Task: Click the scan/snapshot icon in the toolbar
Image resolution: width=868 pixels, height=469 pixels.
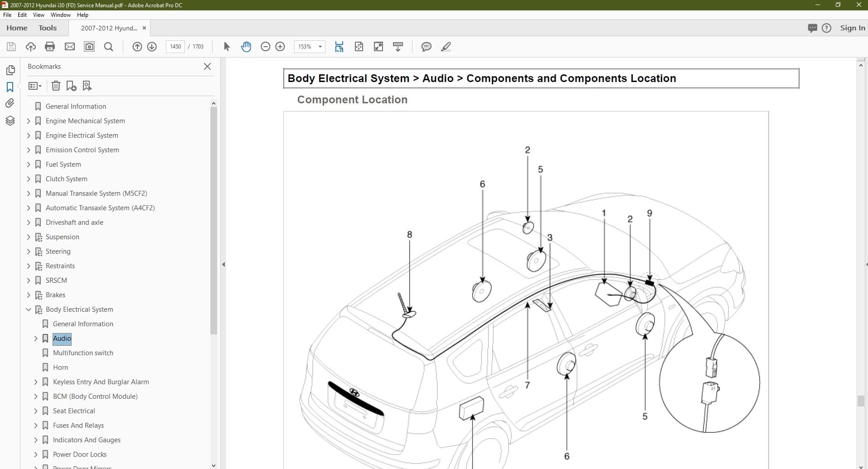Action: pos(89,47)
